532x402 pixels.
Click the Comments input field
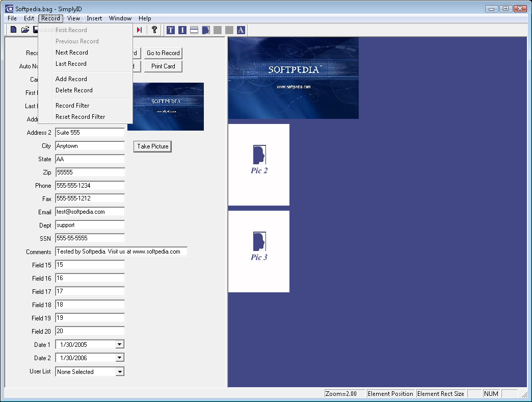click(x=121, y=252)
